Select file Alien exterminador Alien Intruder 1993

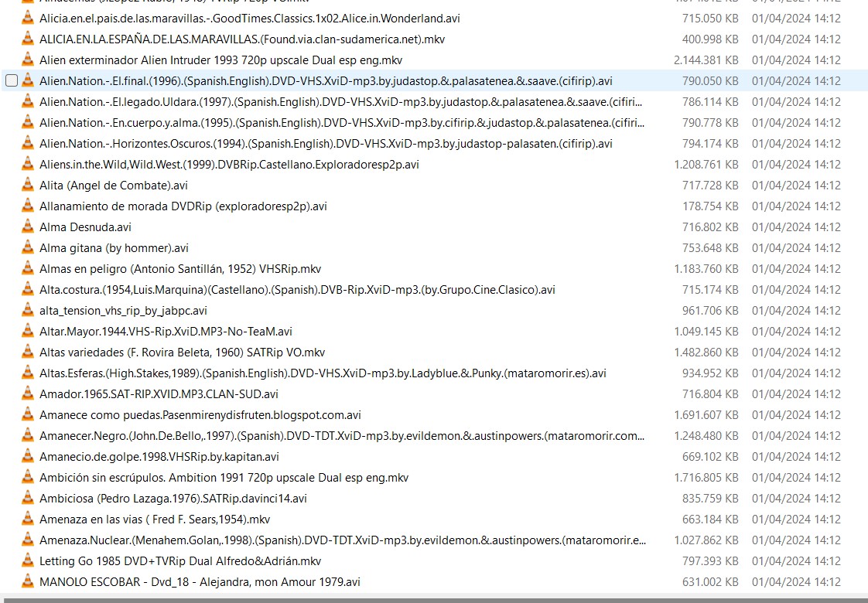[221, 60]
